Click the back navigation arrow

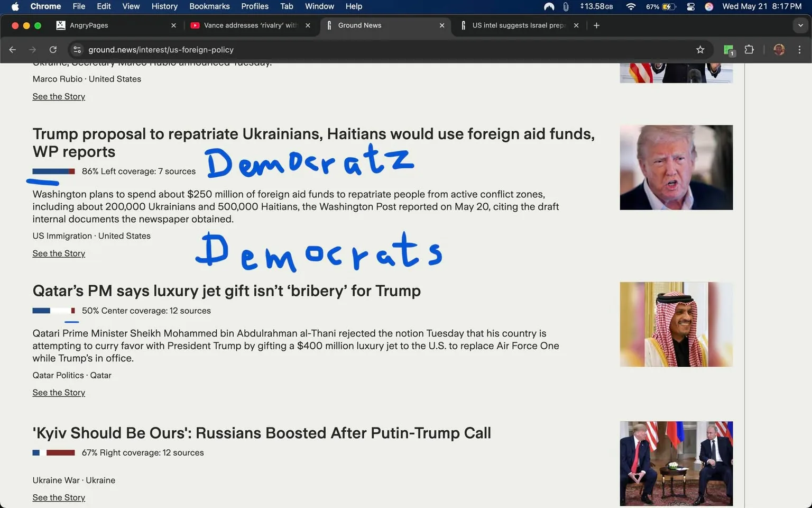point(12,49)
